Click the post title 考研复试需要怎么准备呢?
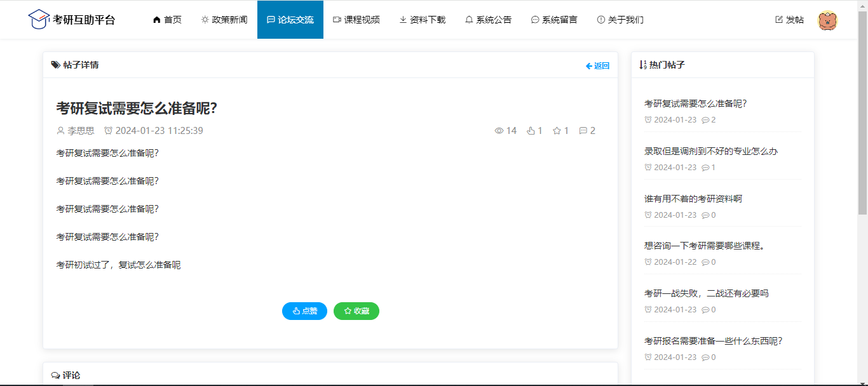Image resolution: width=868 pixels, height=386 pixels. (x=137, y=109)
